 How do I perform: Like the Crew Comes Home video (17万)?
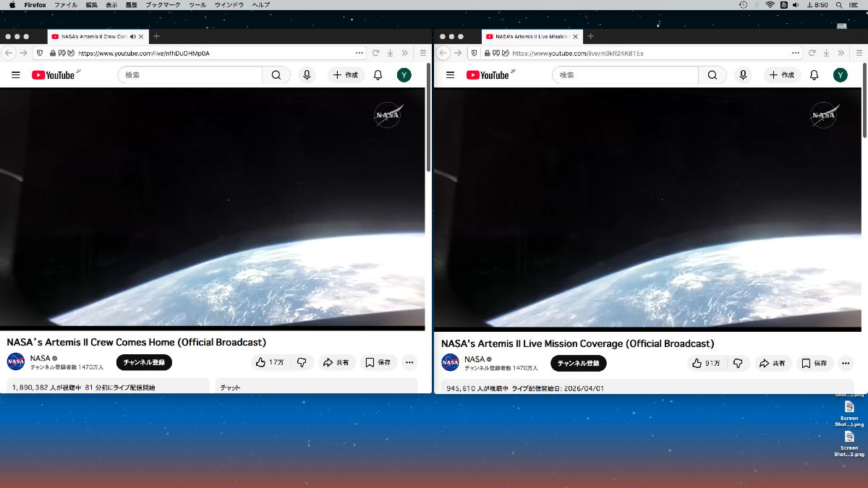[270, 362]
